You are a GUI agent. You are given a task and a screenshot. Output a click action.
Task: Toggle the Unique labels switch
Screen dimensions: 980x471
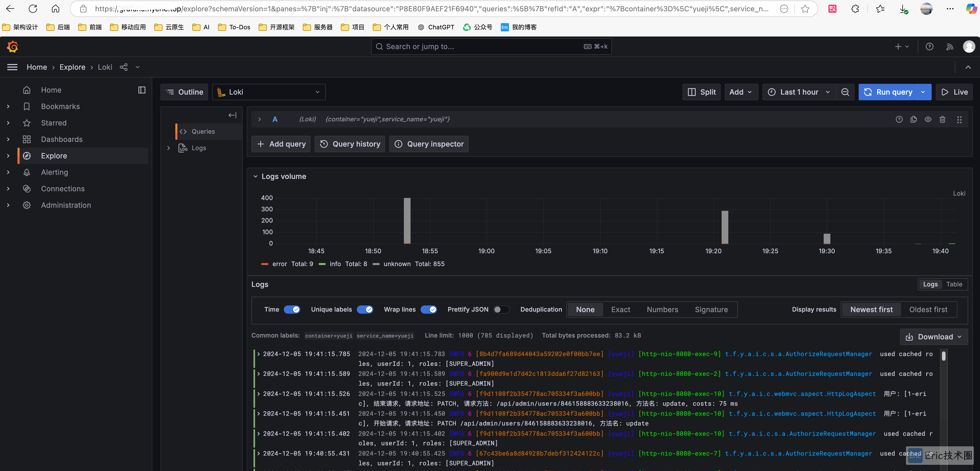pos(365,309)
